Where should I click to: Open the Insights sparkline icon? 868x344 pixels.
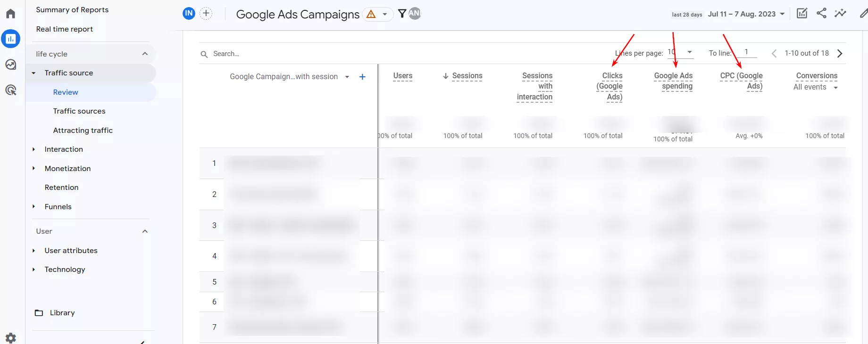pyautogui.click(x=840, y=13)
